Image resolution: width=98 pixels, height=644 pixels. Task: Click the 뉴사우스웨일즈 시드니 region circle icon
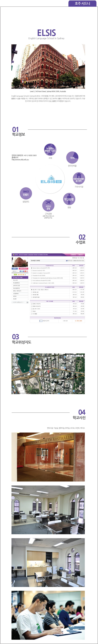[50, 150]
